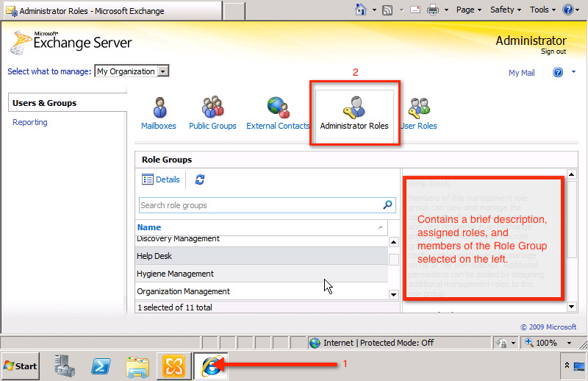Select the Discovery Management role group

[x=262, y=241]
